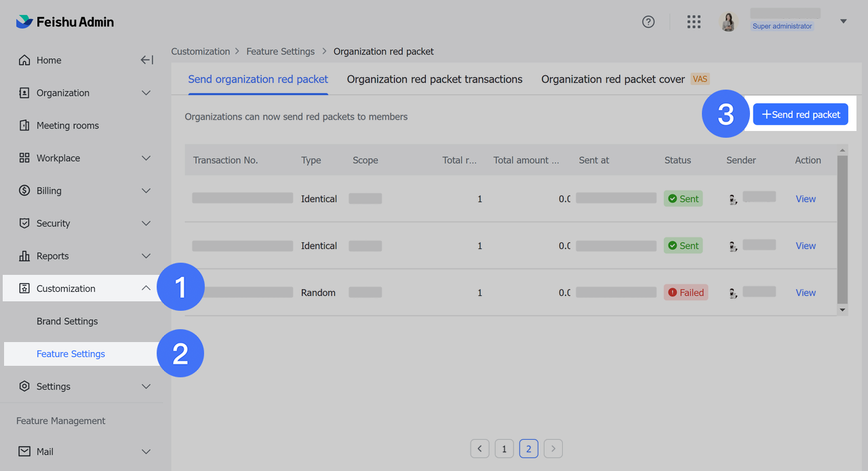Click the Billing dollar icon
Viewport: 868px width, 471px height.
24,191
